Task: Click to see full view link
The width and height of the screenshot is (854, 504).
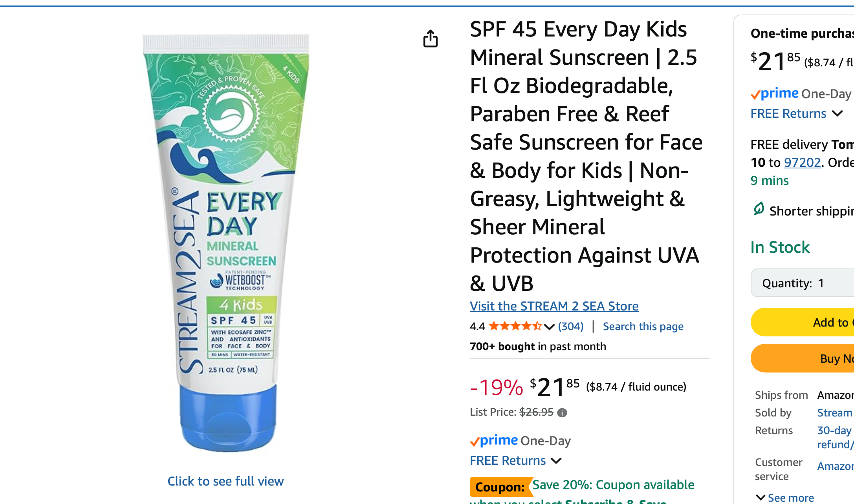Action: (x=225, y=481)
